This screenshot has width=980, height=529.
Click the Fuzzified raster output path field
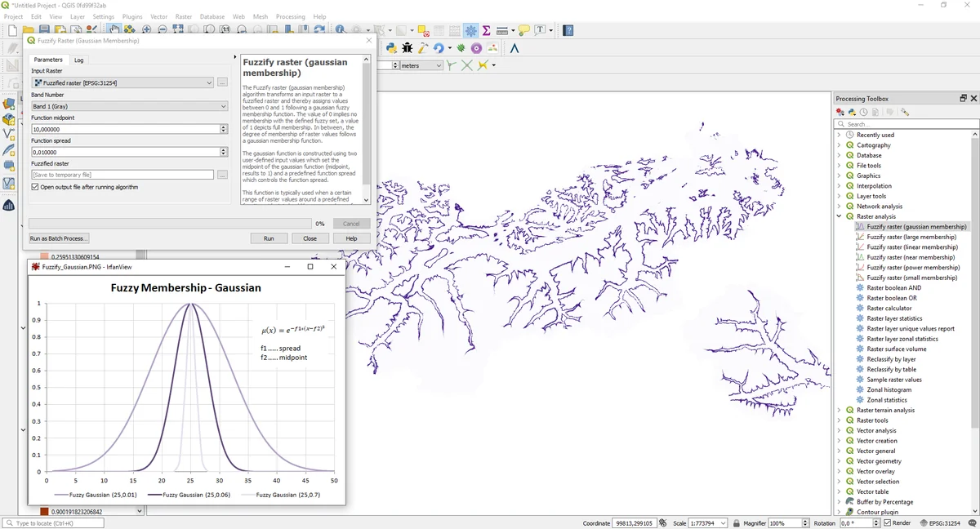[x=122, y=175]
